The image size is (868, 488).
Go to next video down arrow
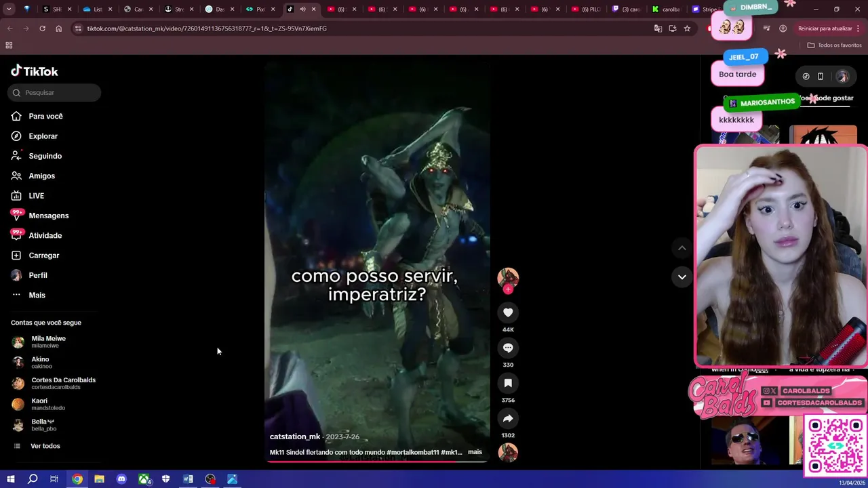coord(682,277)
